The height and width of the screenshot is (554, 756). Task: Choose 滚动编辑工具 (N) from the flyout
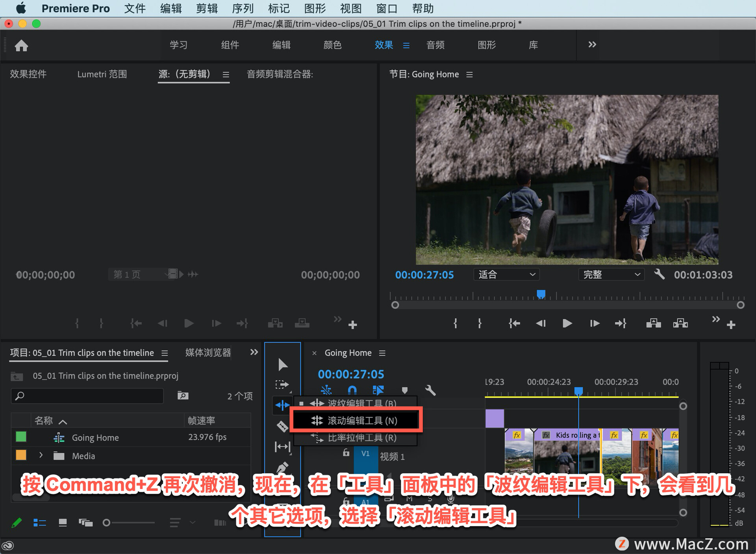coord(356,421)
